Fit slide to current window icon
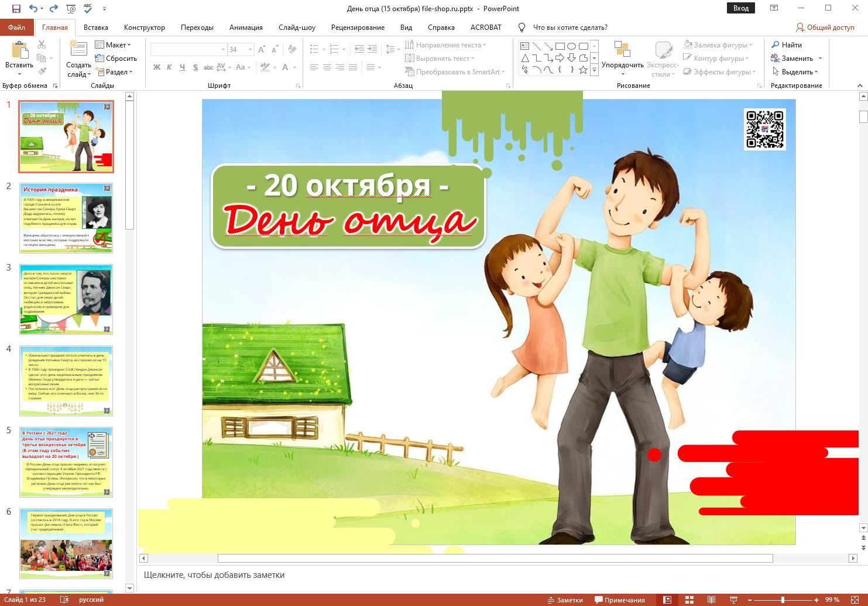Image resolution: width=868 pixels, height=606 pixels. click(x=854, y=600)
